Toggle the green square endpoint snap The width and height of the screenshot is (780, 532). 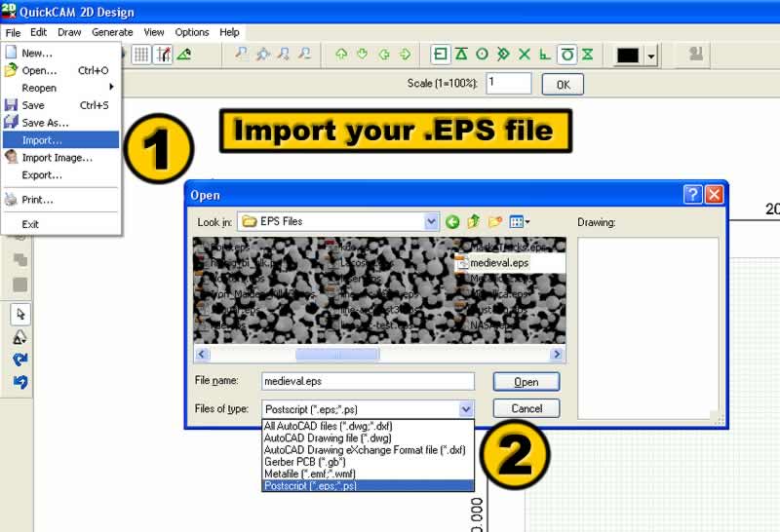click(x=441, y=54)
